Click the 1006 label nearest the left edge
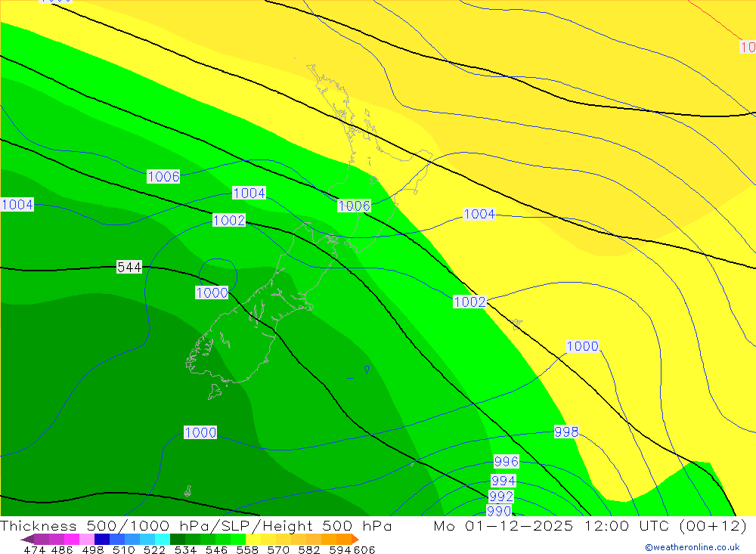 163,176
